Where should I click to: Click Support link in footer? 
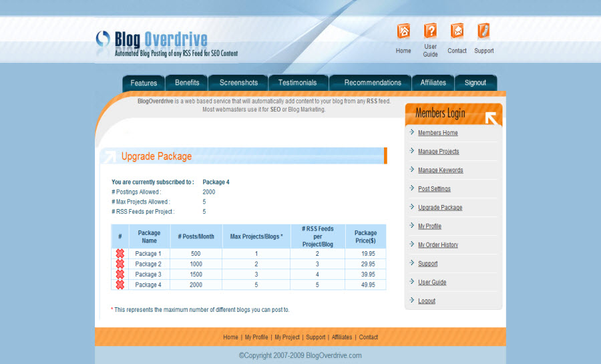pyautogui.click(x=315, y=337)
